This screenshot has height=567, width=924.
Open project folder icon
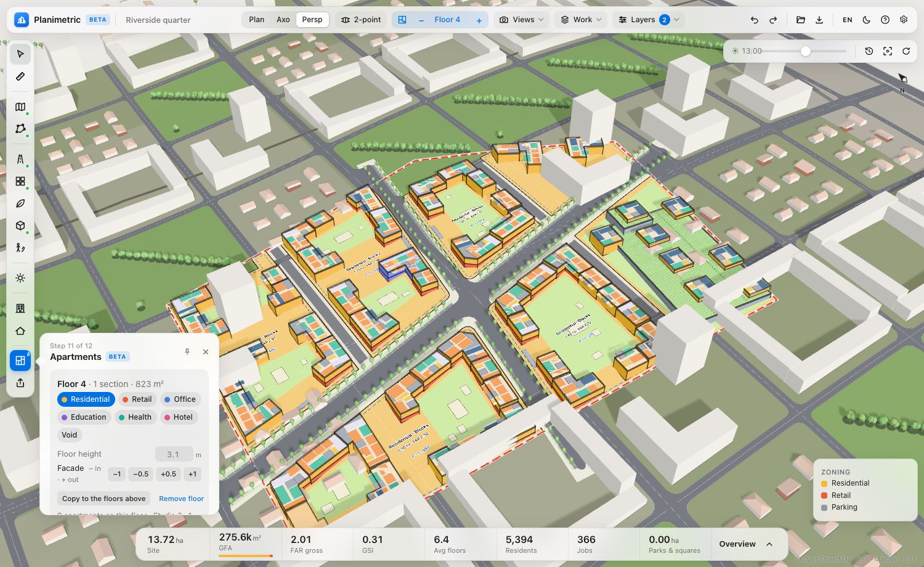(x=801, y=20)
